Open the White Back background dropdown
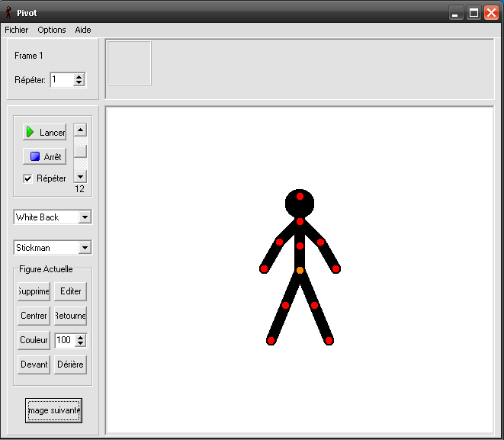The image size is (504, 440). (85, 217)
